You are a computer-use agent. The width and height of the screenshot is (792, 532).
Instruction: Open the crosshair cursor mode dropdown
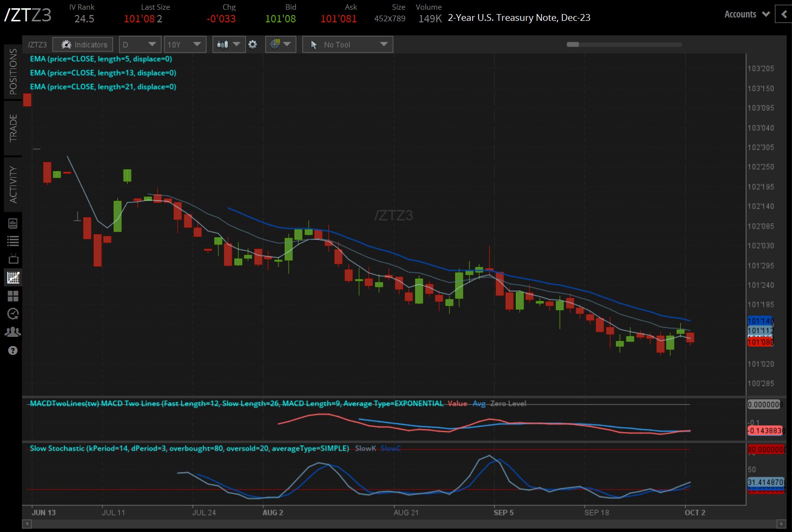280,45
